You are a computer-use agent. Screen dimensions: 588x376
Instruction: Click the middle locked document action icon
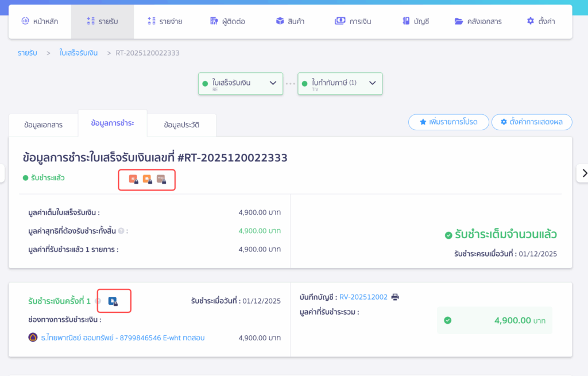coord(147,179)
